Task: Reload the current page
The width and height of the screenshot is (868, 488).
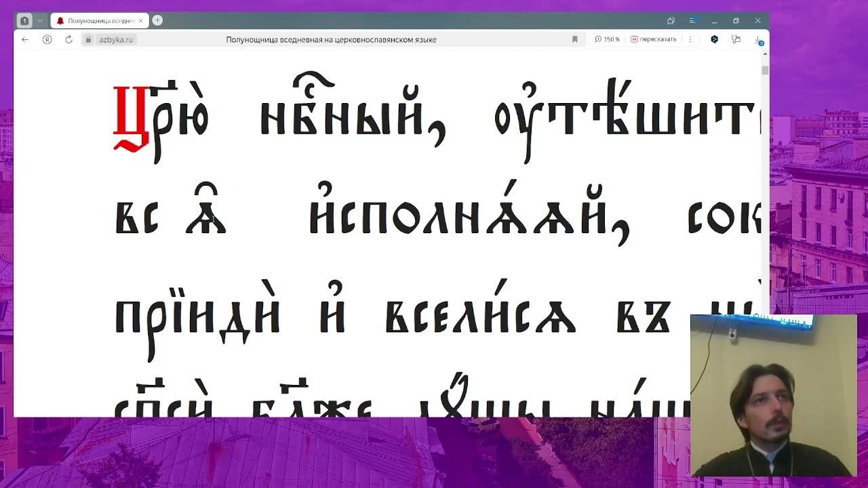Action: point(68,39)
